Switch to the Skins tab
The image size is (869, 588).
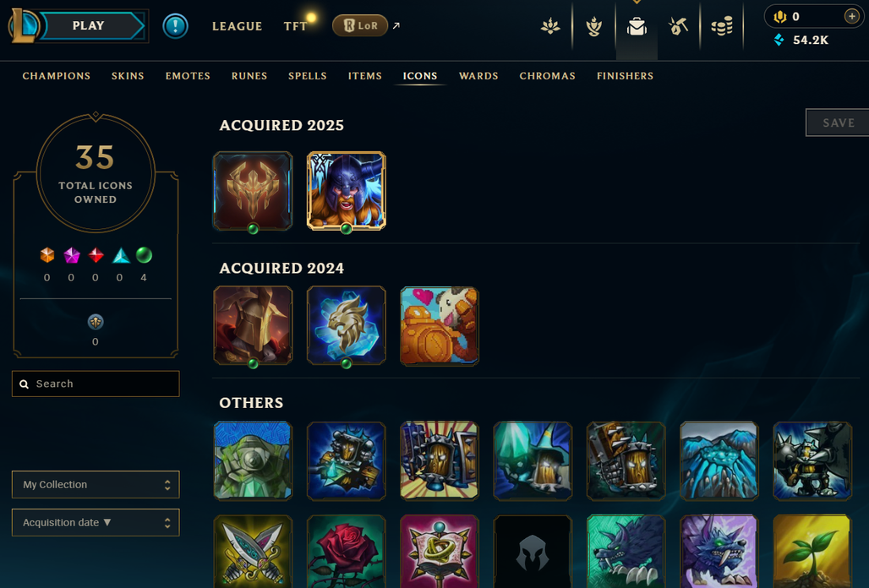(x=128, y=76)
